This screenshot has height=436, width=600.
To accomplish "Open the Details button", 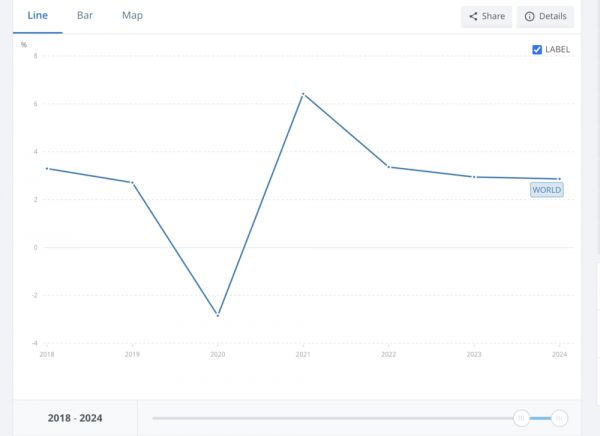I will tap(545, 17).
